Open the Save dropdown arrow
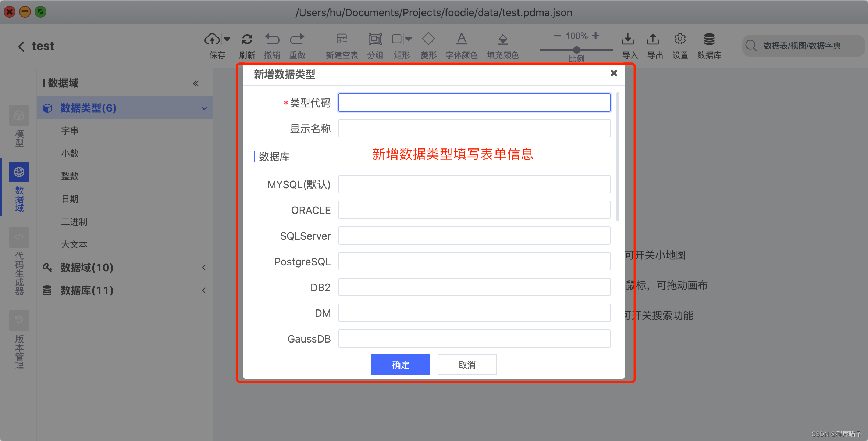The height and width of the screenshot is (441, 868). 227,39
